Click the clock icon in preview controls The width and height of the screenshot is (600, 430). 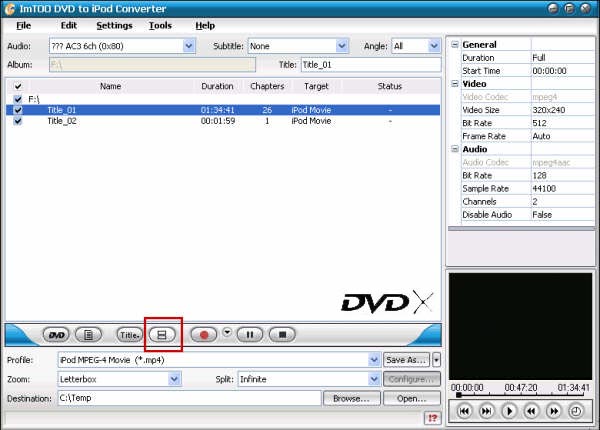(576, 411)
